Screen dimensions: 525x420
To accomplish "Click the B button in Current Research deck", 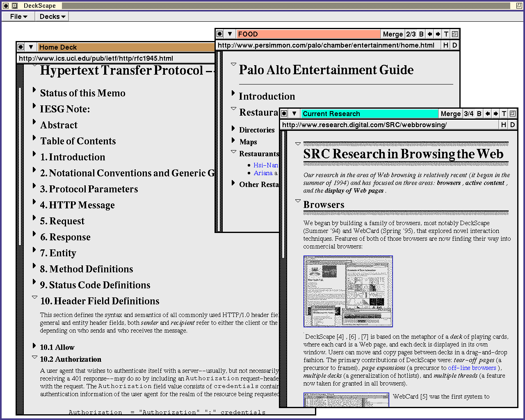I will tap(479, 114).
